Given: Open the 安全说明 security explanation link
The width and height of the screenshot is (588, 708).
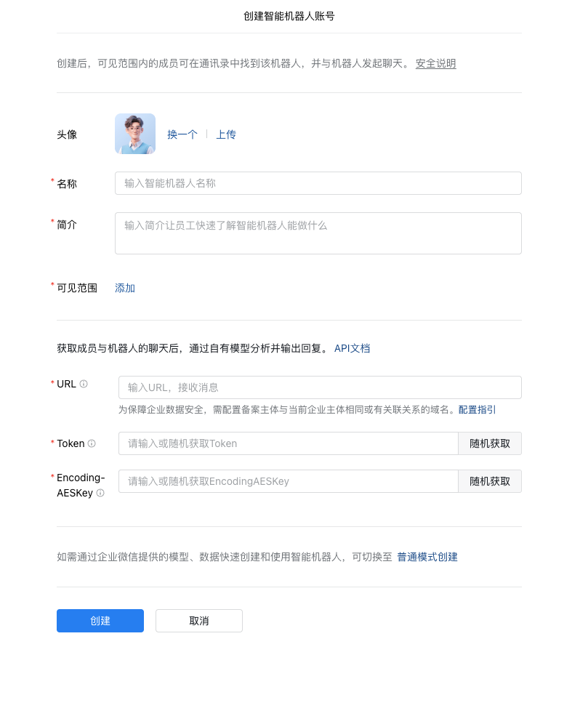Looking at the screenshot, I should [x=435, y=63].
